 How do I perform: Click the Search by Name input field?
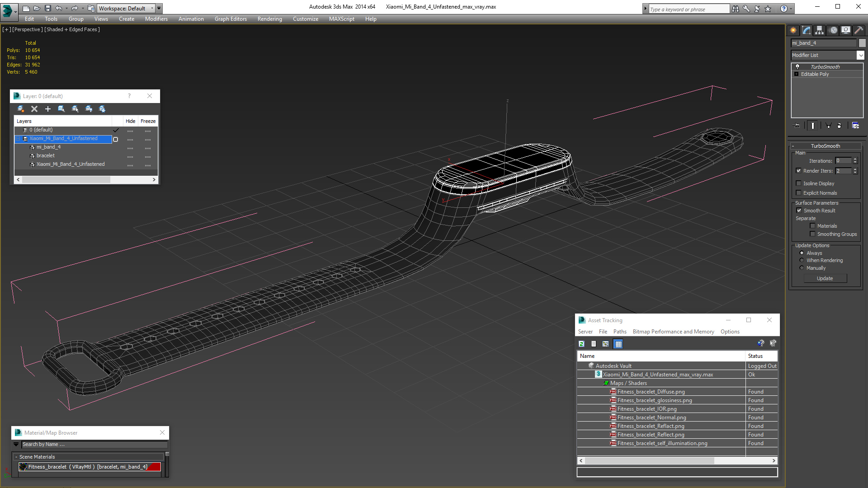coord(94,445)
